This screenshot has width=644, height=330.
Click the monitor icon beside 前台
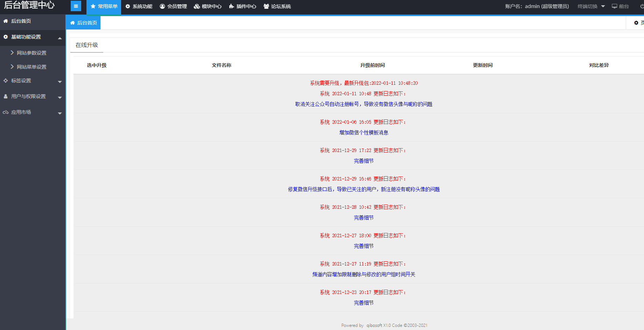pyautogui.click(x=614, y=6)
